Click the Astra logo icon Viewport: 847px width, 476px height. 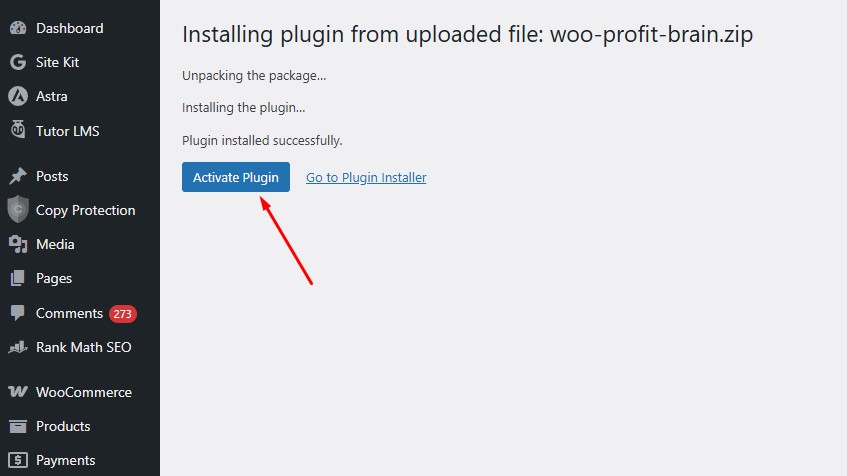(x=17, y=96)
